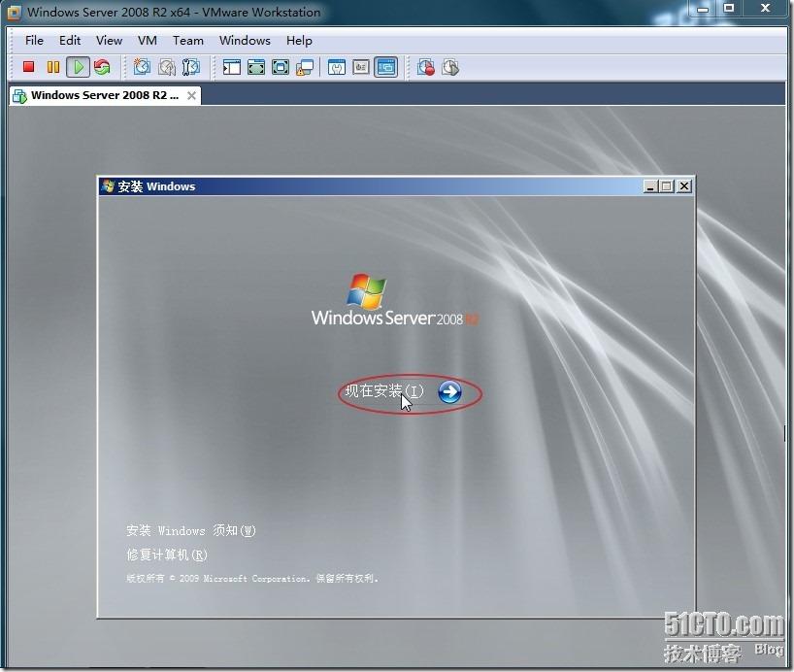Screen dimensions: 794x672
Task: Select the Windows Server 2008 R2 tab
Action: (x=105, y=95)
